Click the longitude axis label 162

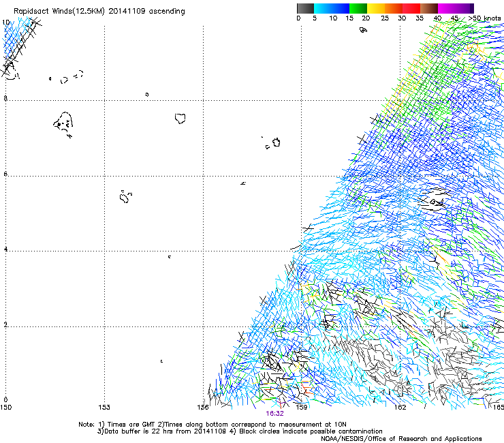click(400, 408)
